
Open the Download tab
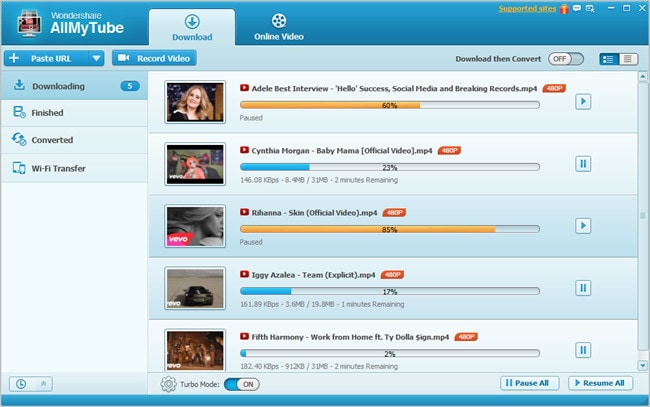(x=192, y=27)
